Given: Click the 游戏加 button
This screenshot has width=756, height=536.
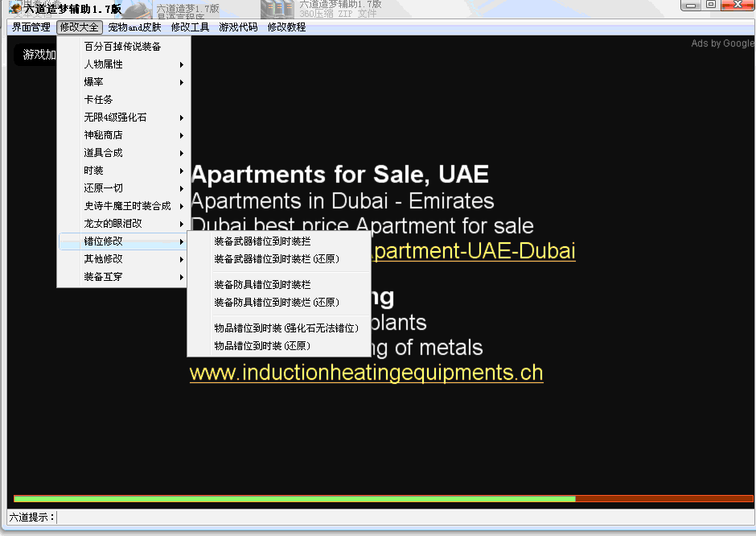Looking at the screenshot, I should [35, 55].
